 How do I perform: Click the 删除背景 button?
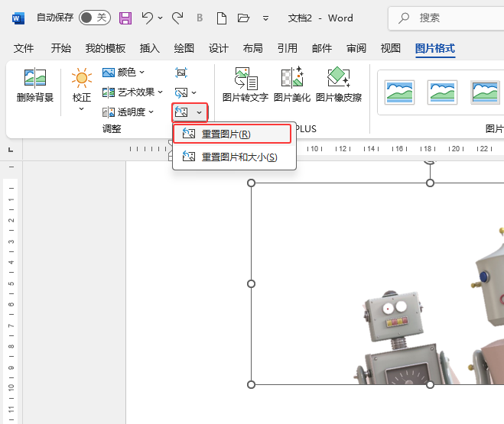[x=34, y=85]
